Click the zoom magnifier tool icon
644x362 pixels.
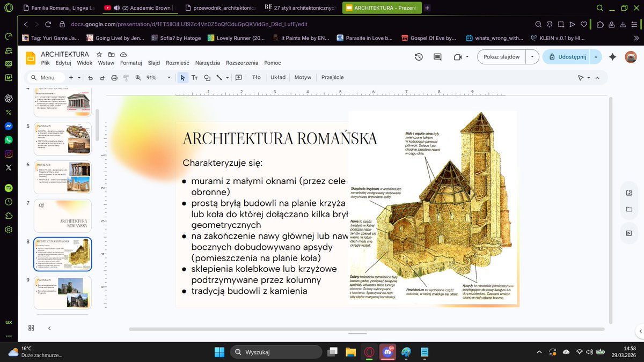138,78
